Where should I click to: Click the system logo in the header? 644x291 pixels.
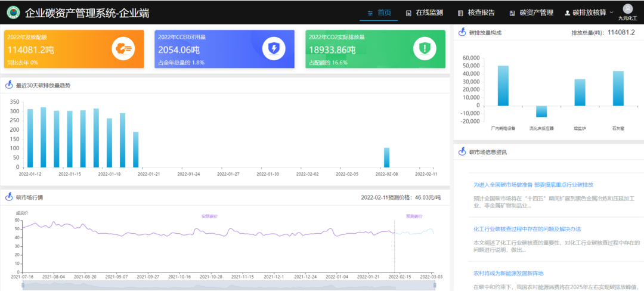click(x=13, y=12)
